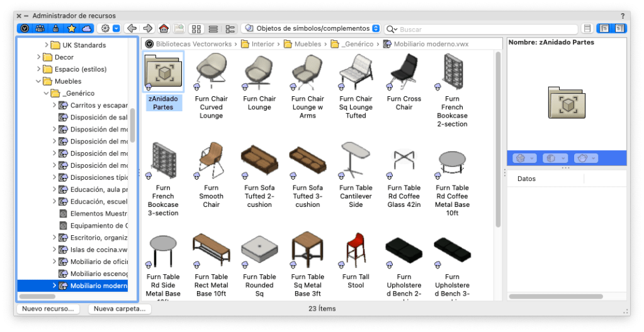Collapse the Muebles folder
This screenshot has height=332, width=644.
pyautogui.click(x=39, y=81)
